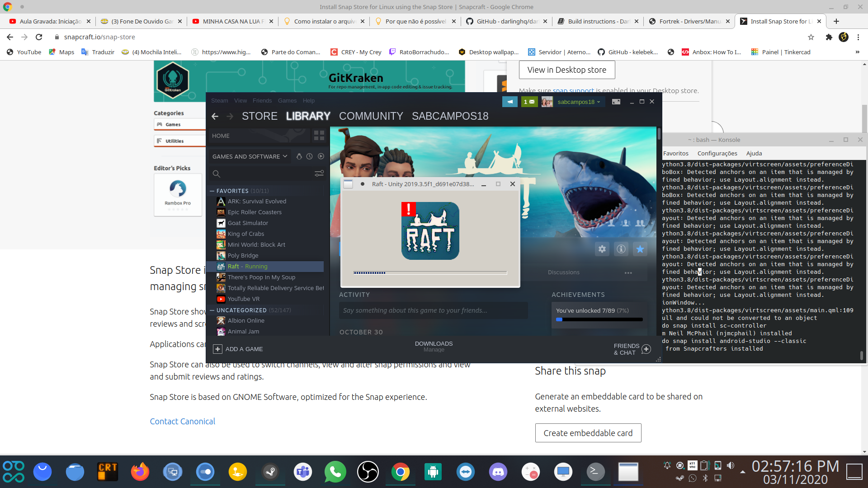Collapse the Uncategorized category
Image resolution: width=868 pixels, height=488 pixels.
[212, 310]
